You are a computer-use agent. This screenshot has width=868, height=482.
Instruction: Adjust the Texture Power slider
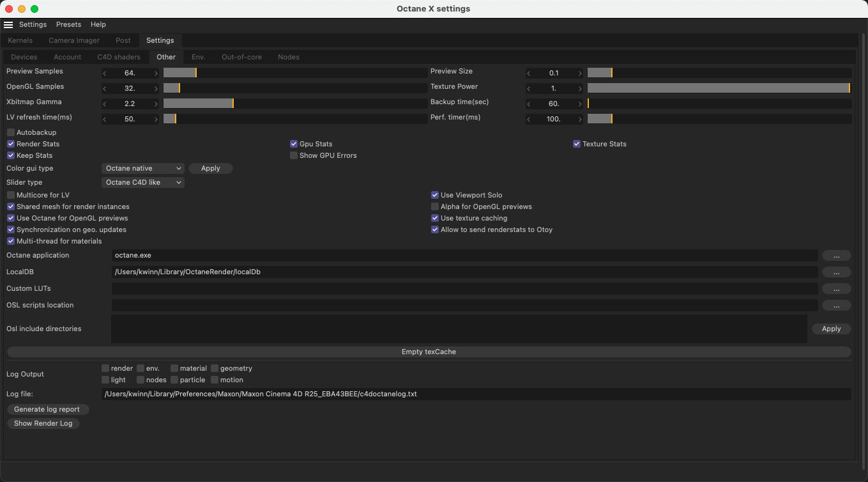pyautogui.click(x=719, y=89)
